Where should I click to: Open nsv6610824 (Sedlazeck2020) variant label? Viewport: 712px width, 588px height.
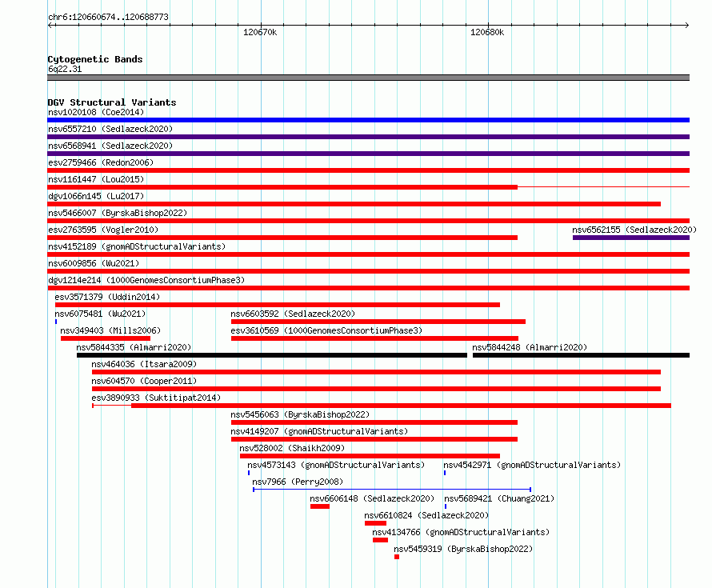point(426,515)
